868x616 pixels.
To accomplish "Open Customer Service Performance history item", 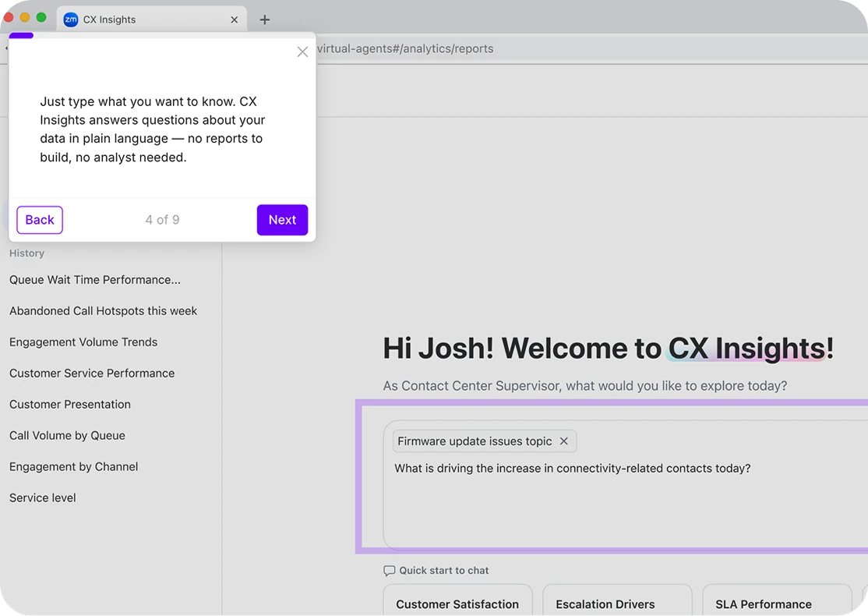I will [x=92, y=373].
